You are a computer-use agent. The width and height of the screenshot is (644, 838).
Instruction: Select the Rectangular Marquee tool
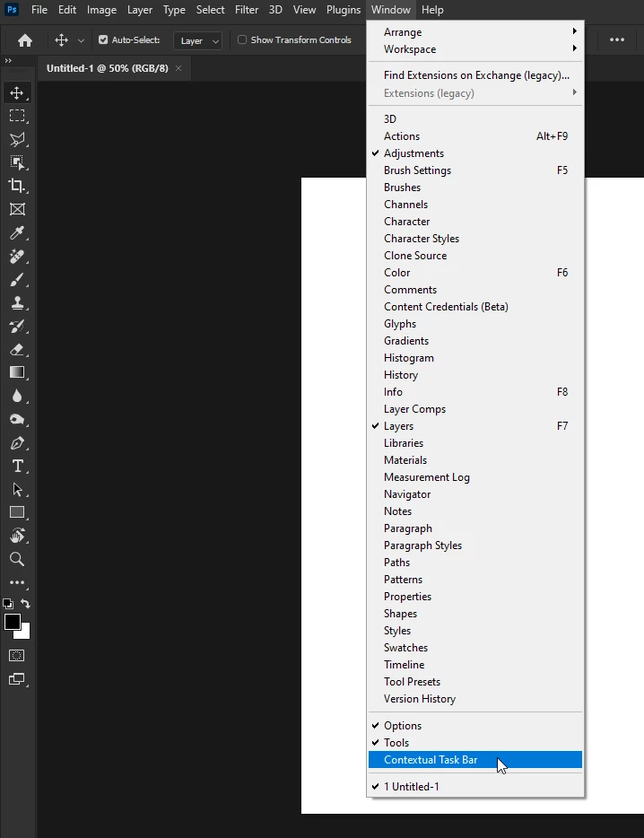17,116
